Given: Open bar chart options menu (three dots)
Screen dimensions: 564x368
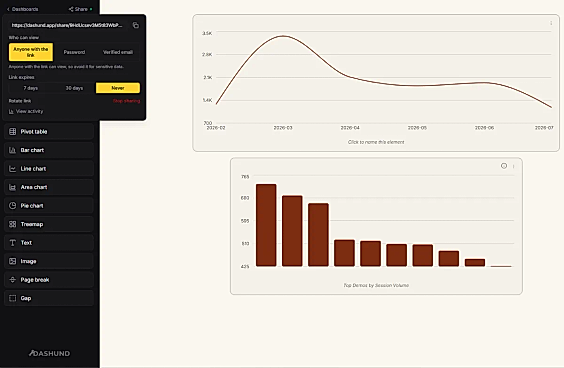Looking at the screenshot, I should pyautogui.click(x=514, y=166).
